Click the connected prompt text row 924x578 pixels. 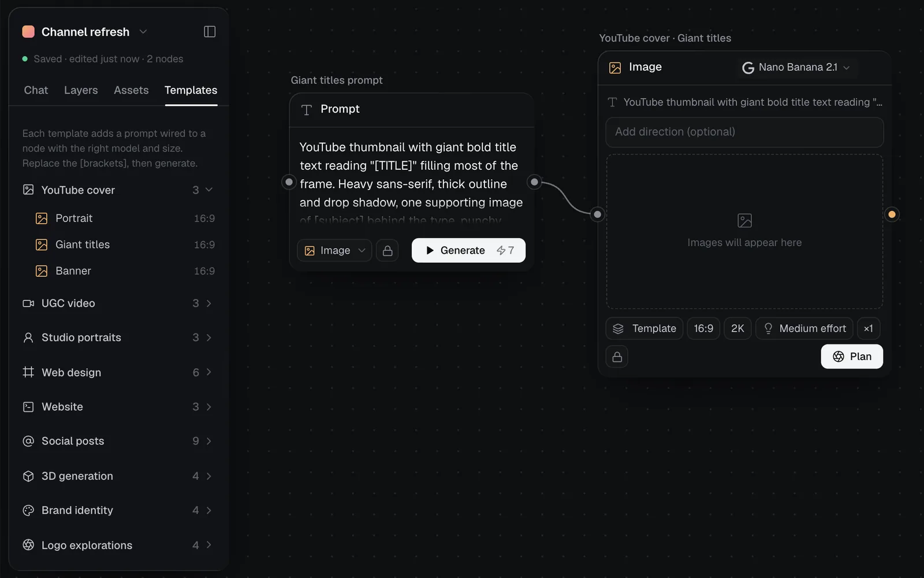[x=745, y=102]
